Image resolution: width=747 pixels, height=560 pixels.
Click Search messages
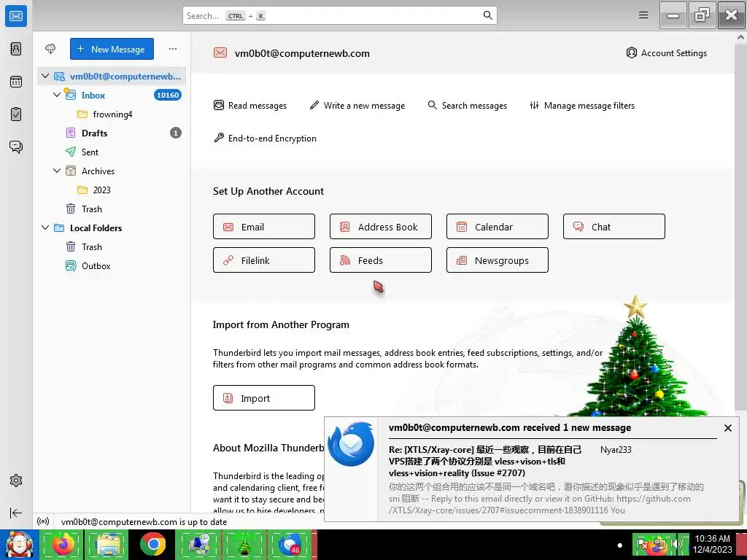pos(468,105)
